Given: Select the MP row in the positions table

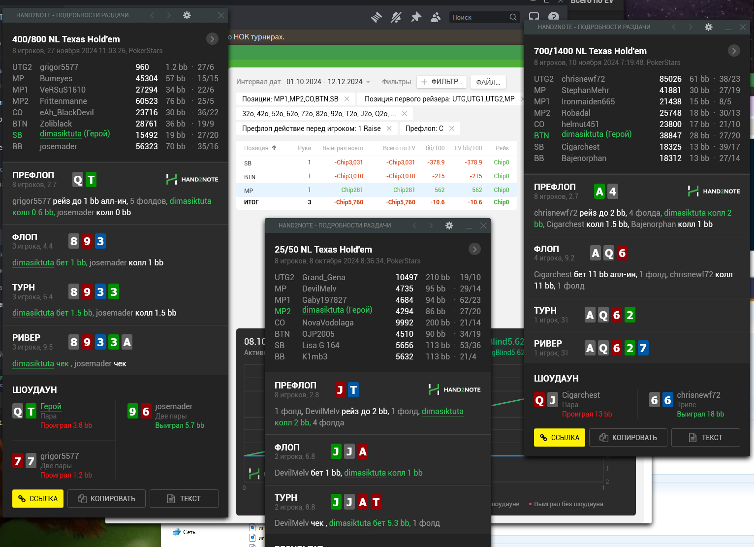Looking at the screenshot, I should (377, 190).
